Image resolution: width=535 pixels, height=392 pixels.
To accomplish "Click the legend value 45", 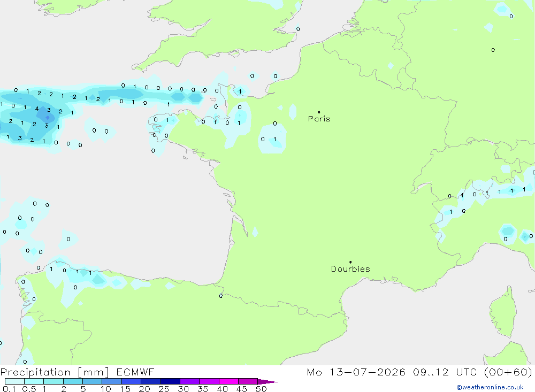I will click(242, 389).
